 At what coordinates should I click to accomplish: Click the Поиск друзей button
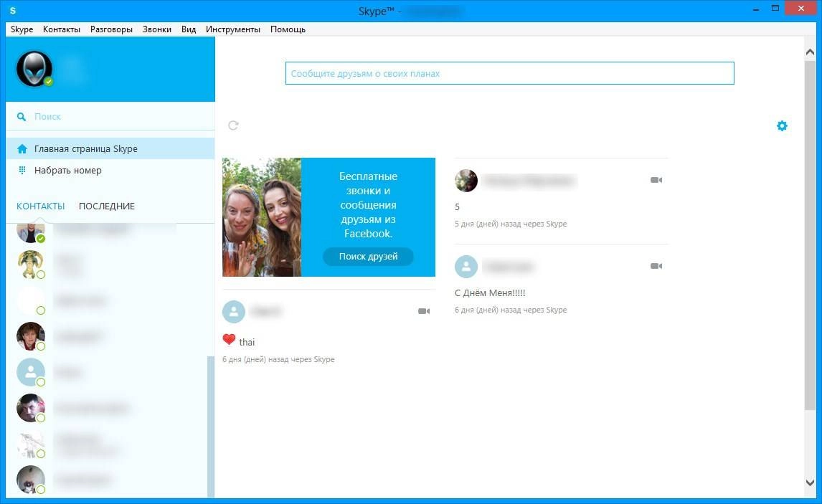[x=368, y=256]
